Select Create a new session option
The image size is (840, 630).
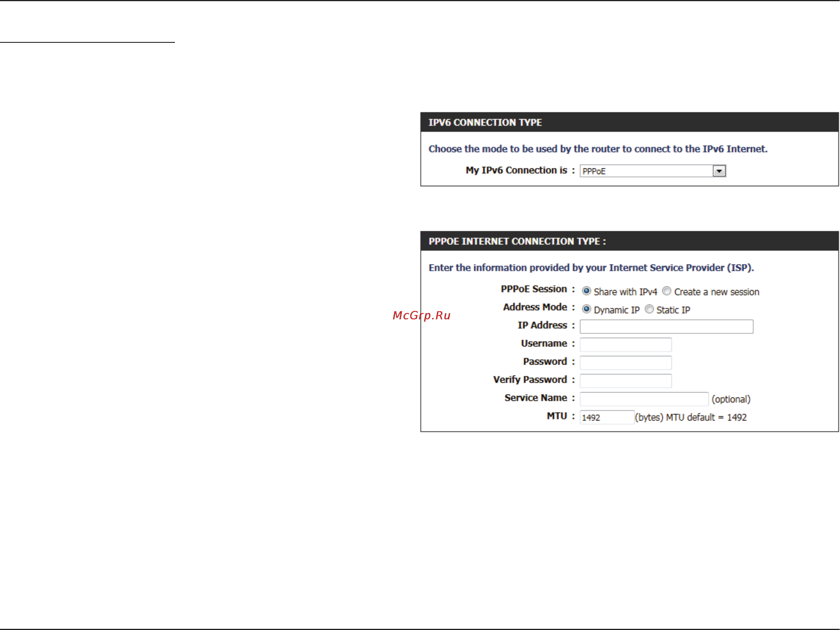pos(667,291)
